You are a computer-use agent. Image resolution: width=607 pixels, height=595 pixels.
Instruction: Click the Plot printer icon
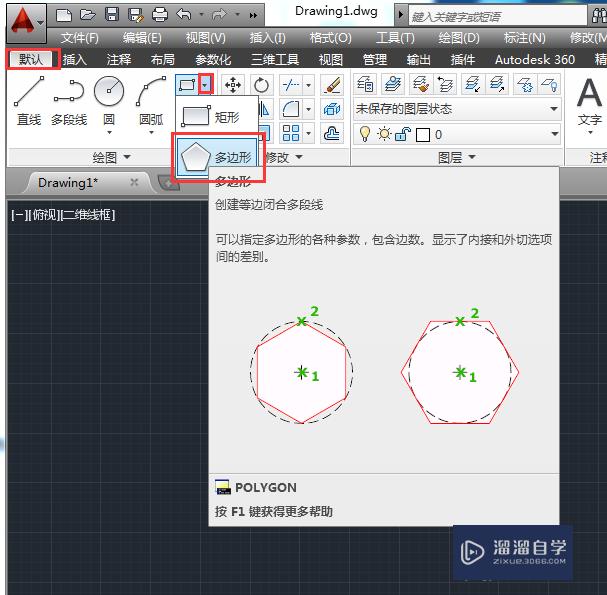click(x=160, y=15)
